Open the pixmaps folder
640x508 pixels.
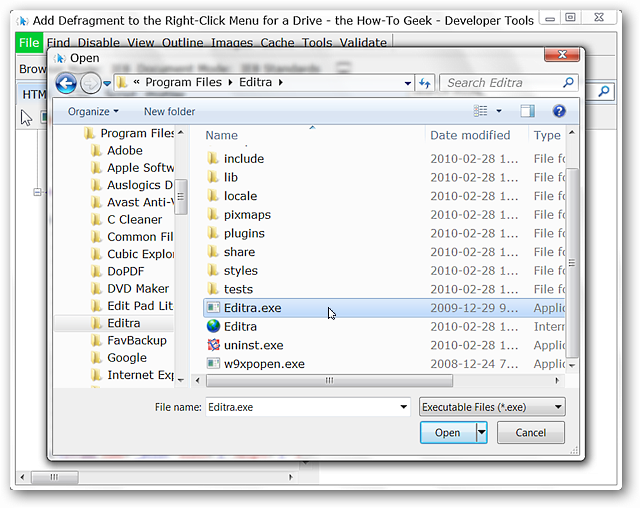point(247,214)
